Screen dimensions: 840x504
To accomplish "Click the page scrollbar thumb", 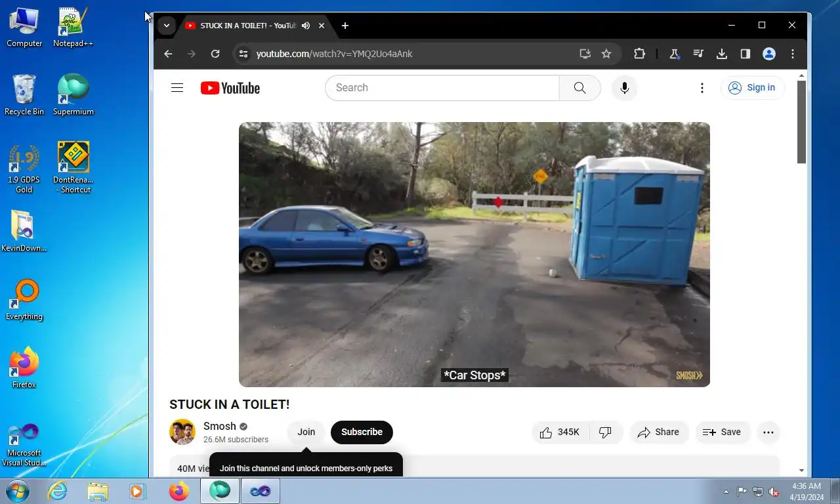I will (x=801, y=122).
